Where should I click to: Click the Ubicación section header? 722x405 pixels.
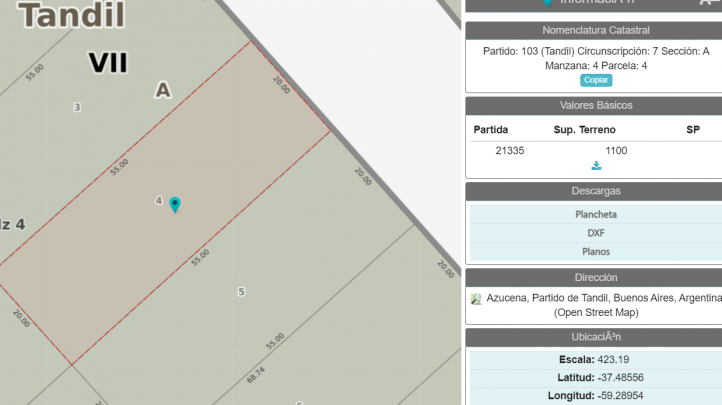point(596,337)
